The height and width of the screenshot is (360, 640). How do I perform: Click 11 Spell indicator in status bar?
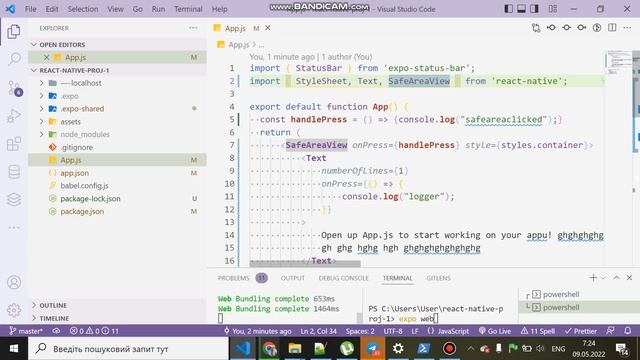(538, 331)
